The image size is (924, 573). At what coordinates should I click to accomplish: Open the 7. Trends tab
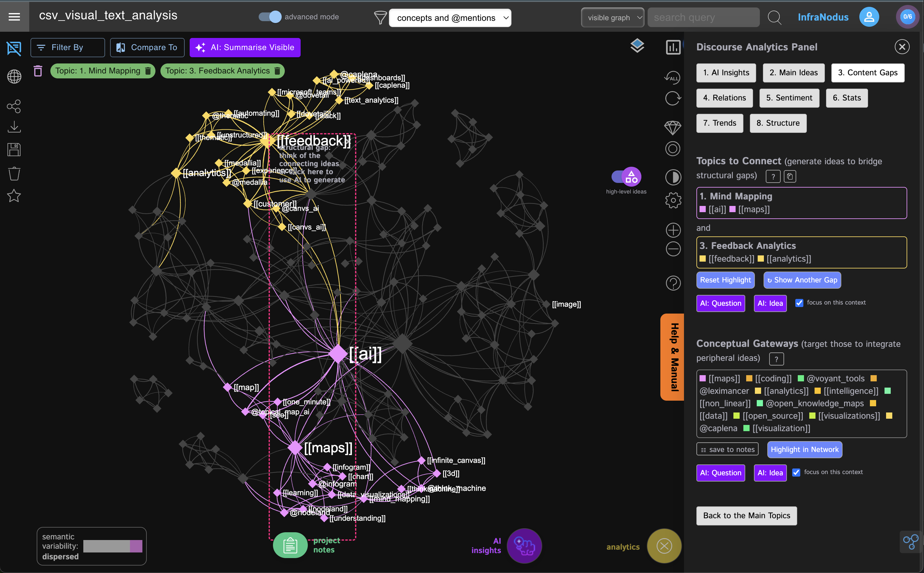click(x=719, y=123)
